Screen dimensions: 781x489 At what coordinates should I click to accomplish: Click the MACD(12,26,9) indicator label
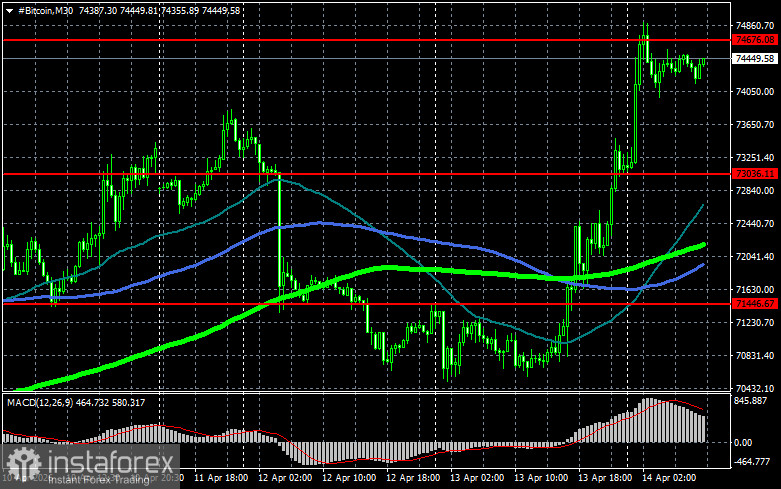pyautogui.click(x=40, y=402)
